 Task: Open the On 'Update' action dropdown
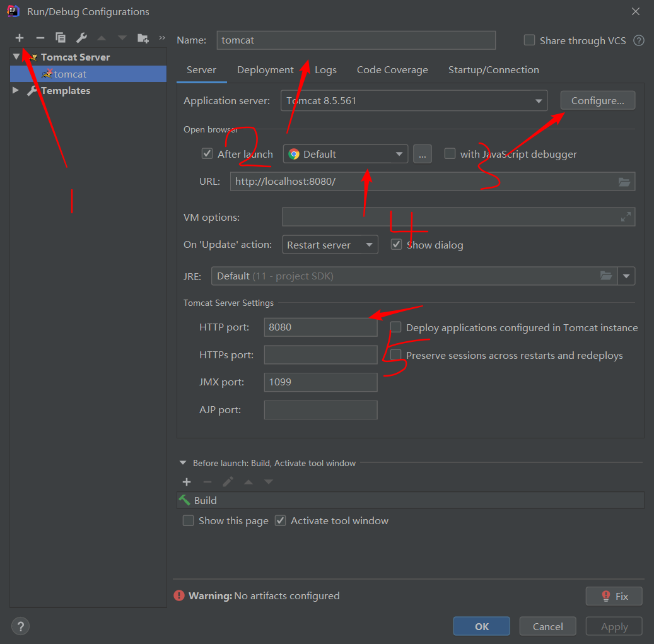pyautogui.click(x=330, y=245)
